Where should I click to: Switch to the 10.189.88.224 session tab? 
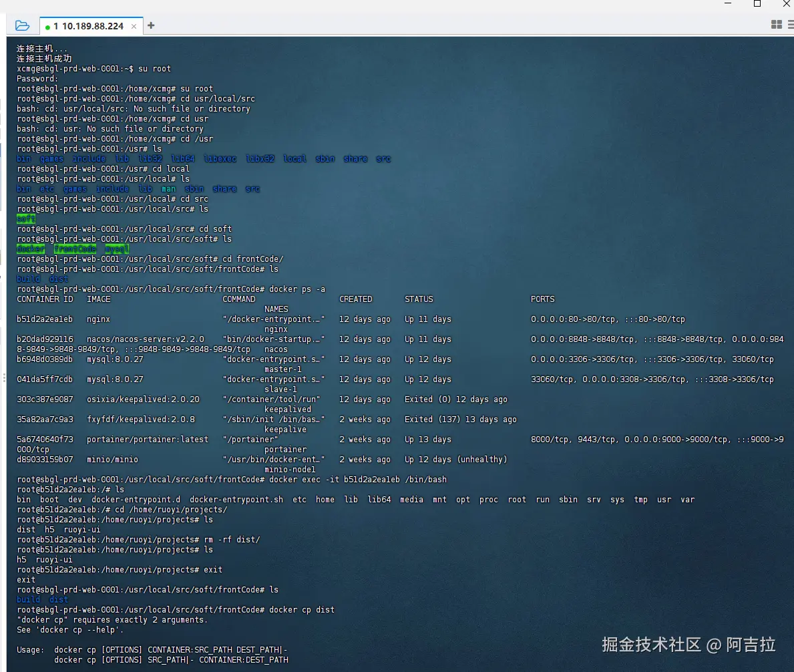[89, 26]
